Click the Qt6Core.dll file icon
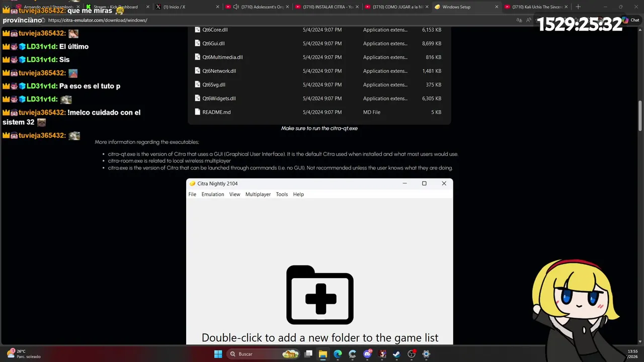The image size is (644, 362). 198,30
